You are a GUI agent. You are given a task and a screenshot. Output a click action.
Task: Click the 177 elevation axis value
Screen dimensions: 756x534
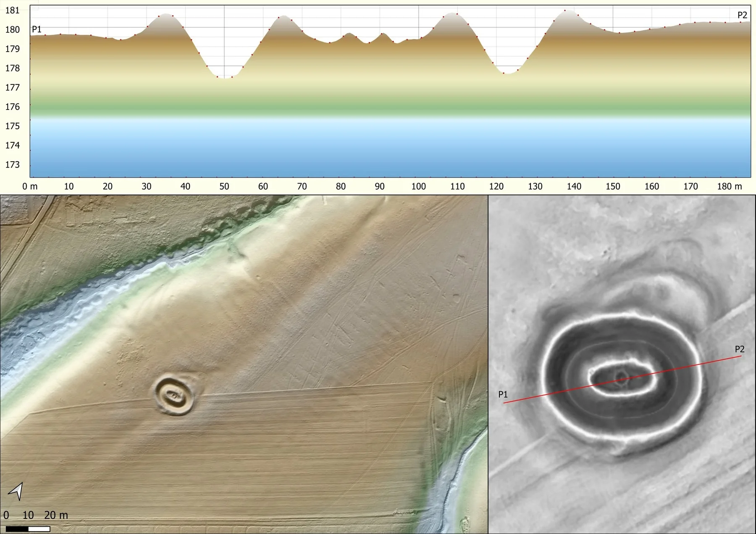click(13, 87)
